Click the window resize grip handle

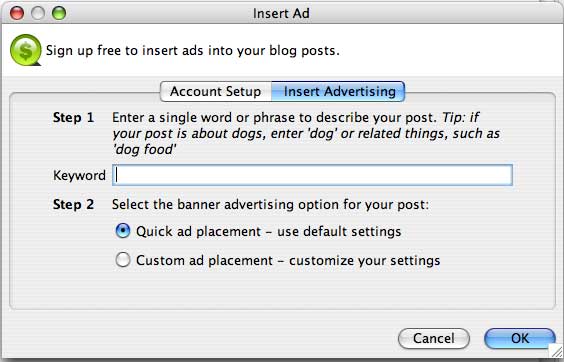556,351
